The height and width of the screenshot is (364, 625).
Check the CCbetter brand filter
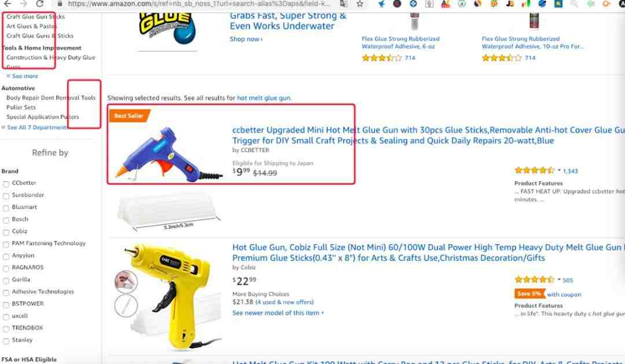[6, 184]
